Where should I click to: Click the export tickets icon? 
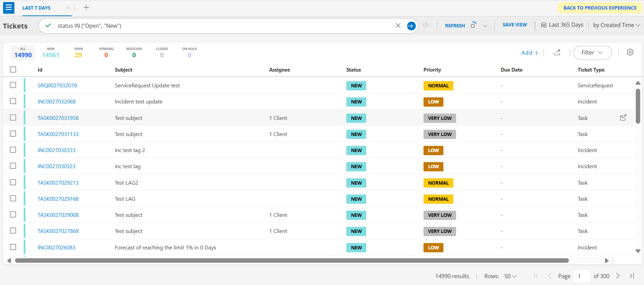(557, 52)
